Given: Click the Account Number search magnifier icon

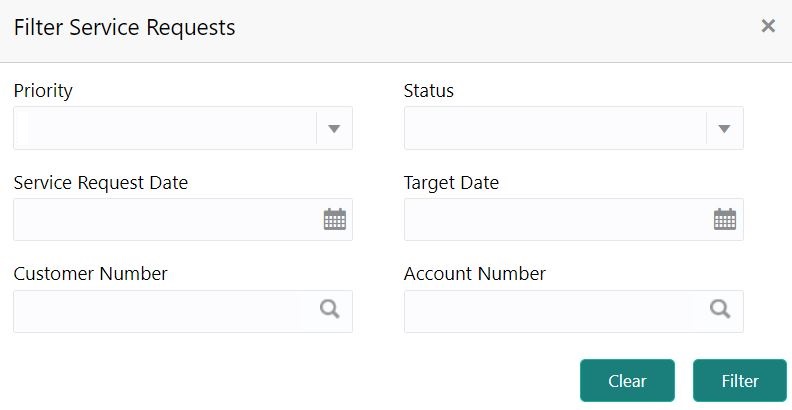Looking at the screenshot, I should coord(720,310).
